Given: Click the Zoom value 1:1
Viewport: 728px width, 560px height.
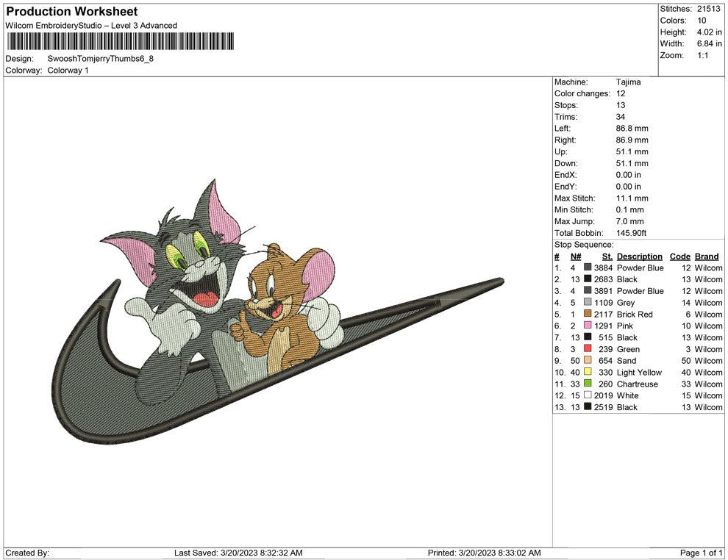Looking at the screenshot, I should [x=702, y=55].
